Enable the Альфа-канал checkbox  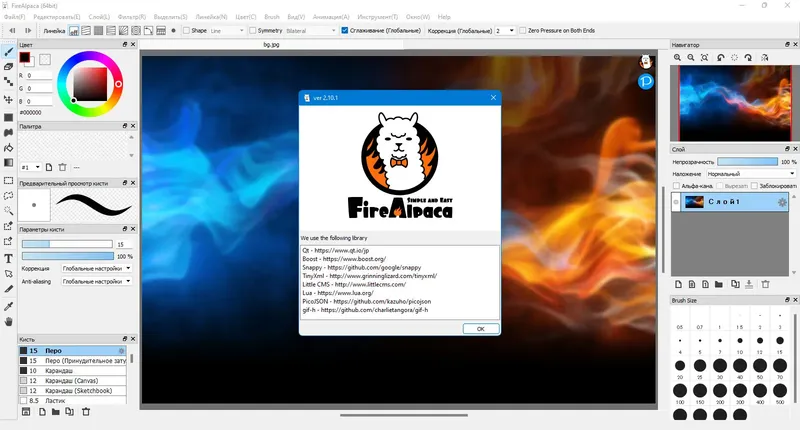pyautogui.click(x=677, y=186)
